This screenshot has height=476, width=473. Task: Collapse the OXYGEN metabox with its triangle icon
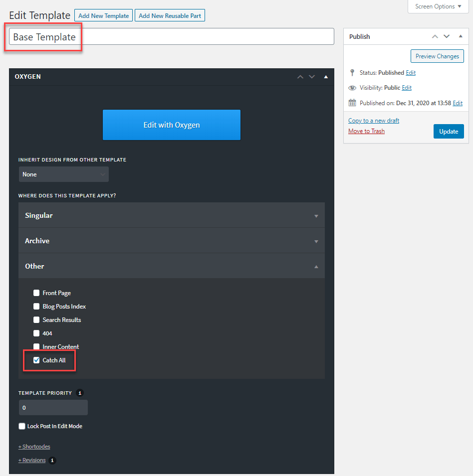pos(326,77)
